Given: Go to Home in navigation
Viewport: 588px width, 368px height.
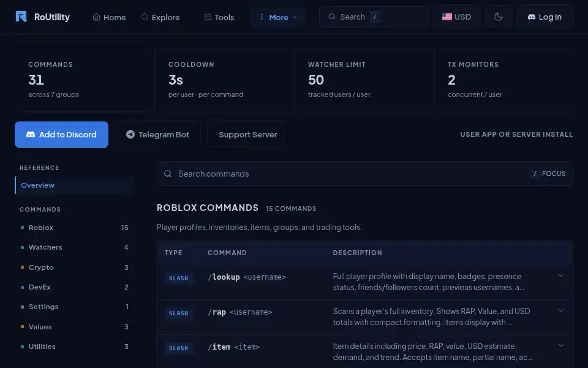Looking at the screenshot, I should [x=109, y=17].
